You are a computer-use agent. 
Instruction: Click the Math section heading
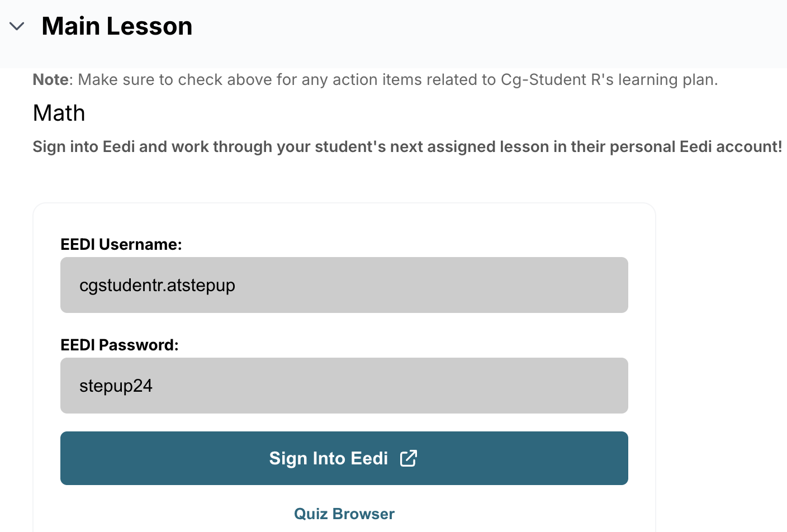(x=59, y=113)
